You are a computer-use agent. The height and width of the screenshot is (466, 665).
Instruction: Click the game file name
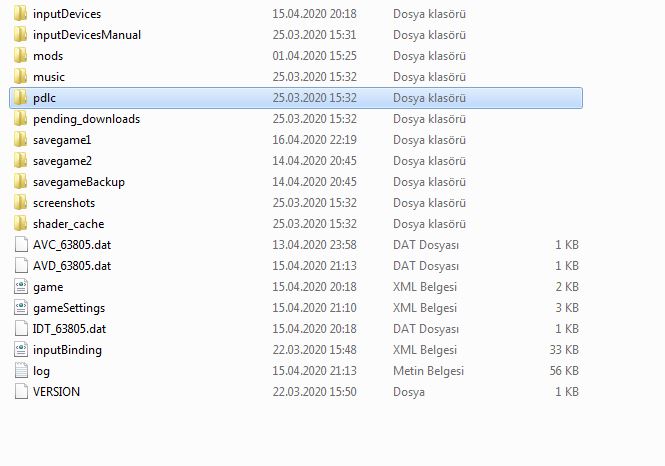click(48, 287)
